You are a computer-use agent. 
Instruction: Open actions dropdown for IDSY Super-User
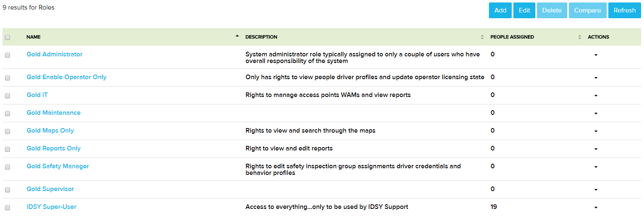point(596,208)
